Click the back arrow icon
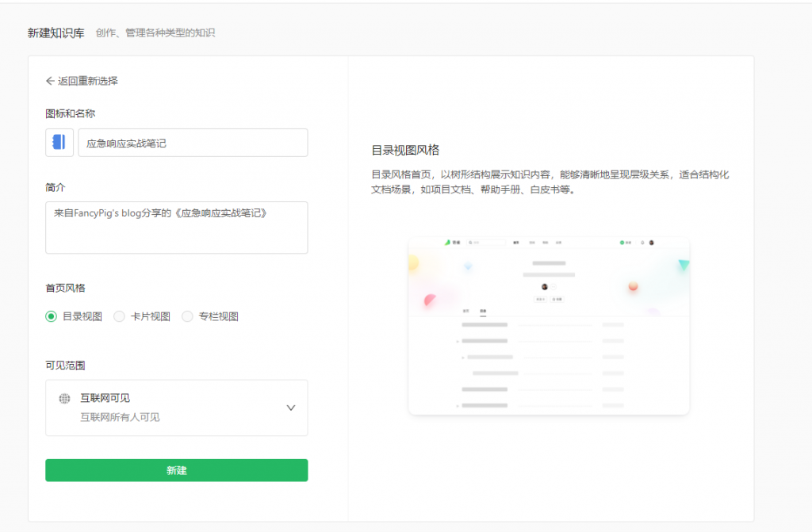Screen dimensions: 812x532 click(x=50, y=81)
